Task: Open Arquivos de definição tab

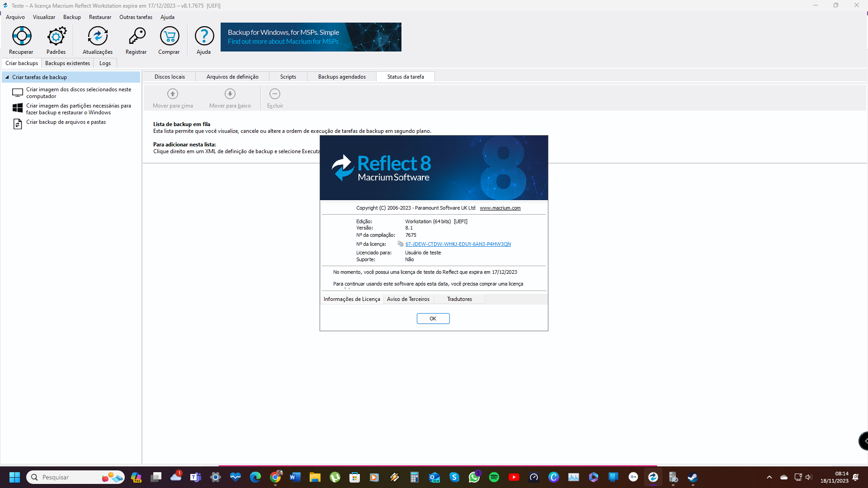Action: click(x=232, y=77)
